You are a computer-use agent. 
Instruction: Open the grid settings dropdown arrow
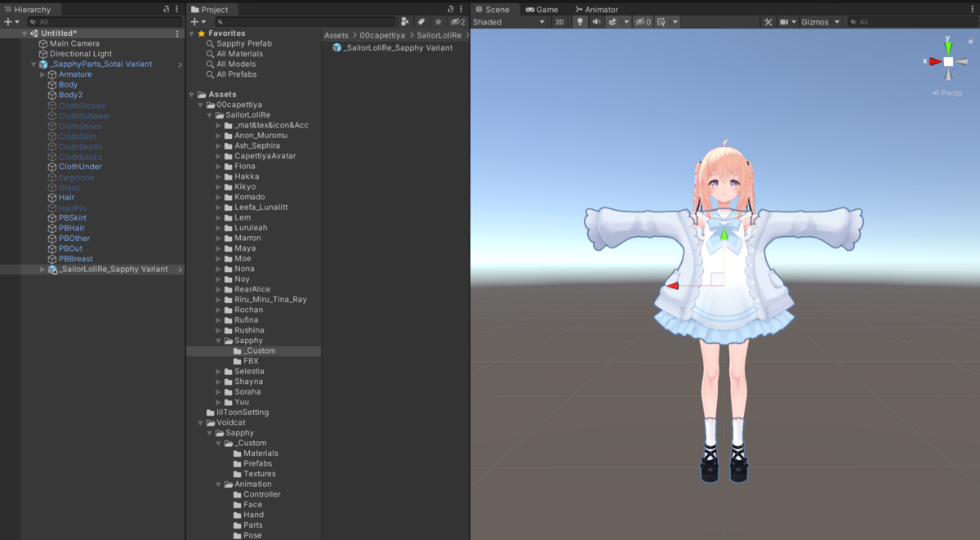(x=675, y=22)
